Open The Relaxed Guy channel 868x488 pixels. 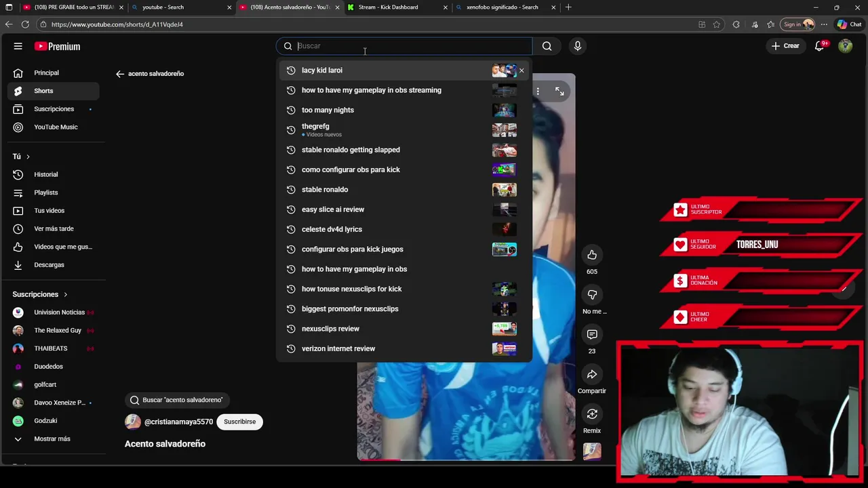[x=53, y=330]
